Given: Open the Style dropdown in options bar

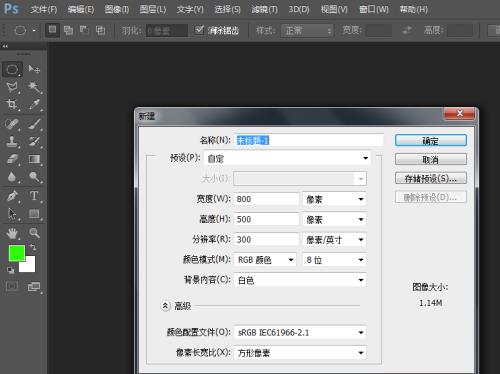Looking at the screenshot, I should click(x=307, y=31).
